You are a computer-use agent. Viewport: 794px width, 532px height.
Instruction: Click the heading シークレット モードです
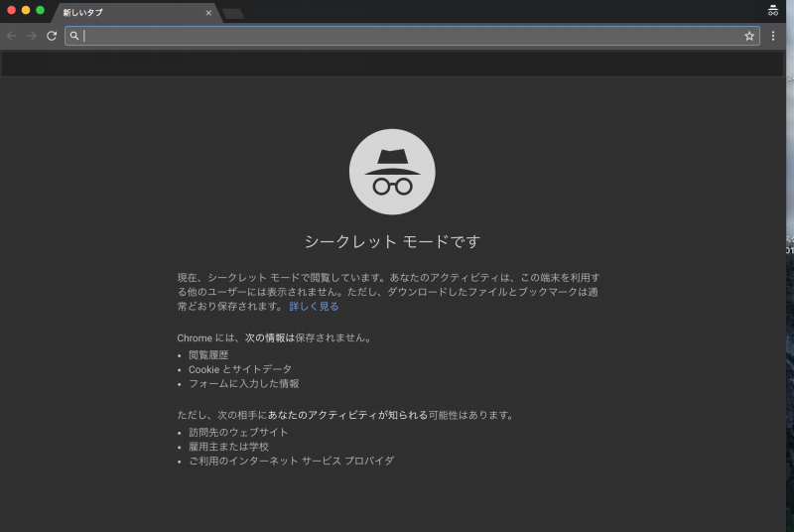(392, 241)
